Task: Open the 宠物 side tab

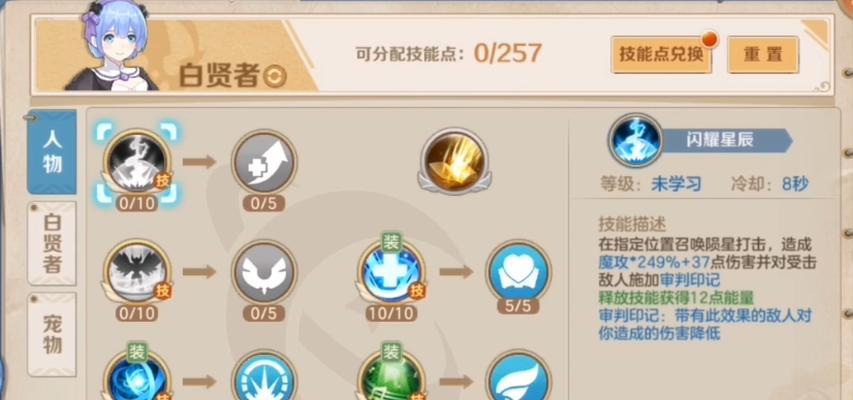Action: (52, 334)
